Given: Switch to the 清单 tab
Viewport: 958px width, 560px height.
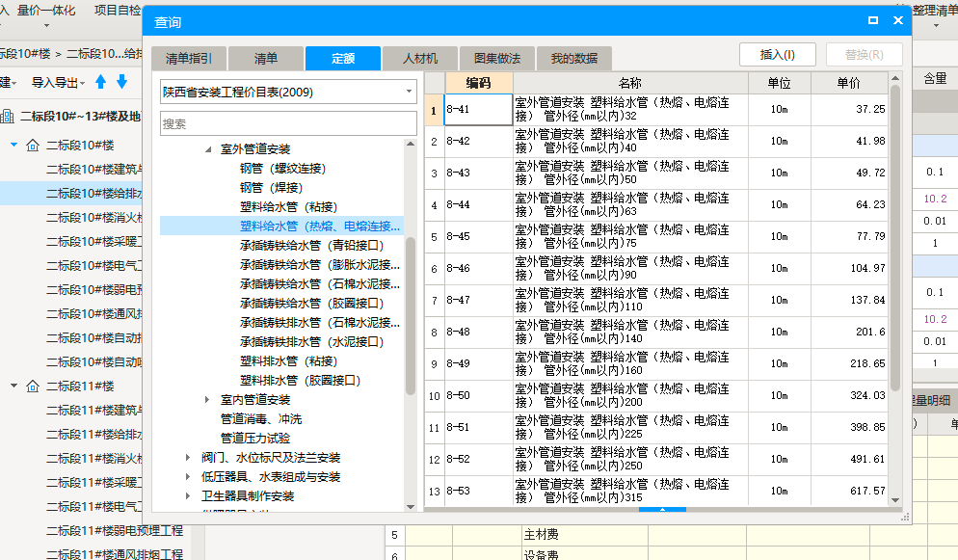Looking at the screenshot, I should tap(266, 59).
